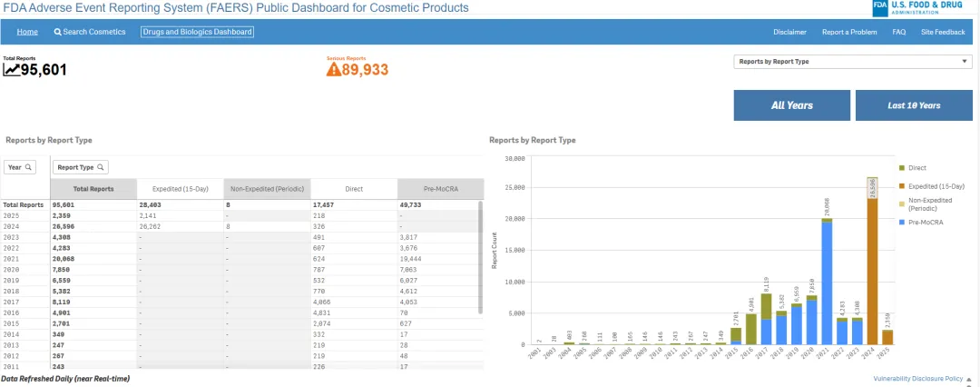
Task: Open Drugs and Biologics Dashboard
Action: tap(198, 32)
